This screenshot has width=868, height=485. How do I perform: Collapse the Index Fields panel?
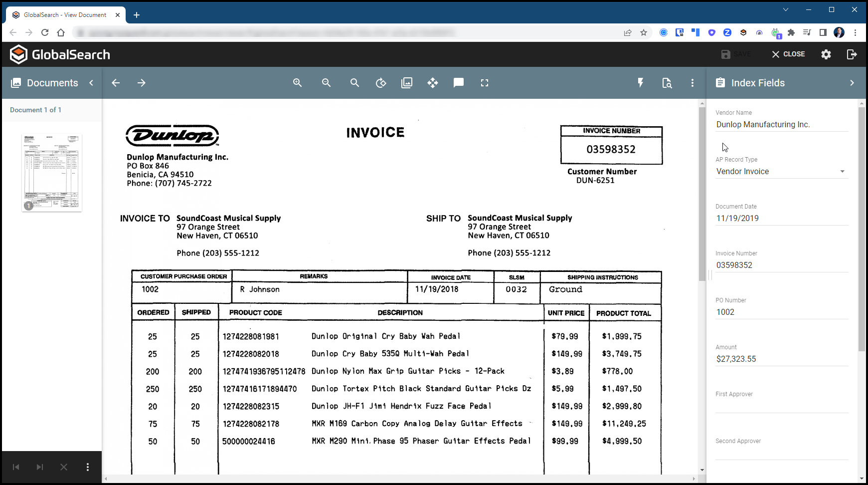click(853, 83)
